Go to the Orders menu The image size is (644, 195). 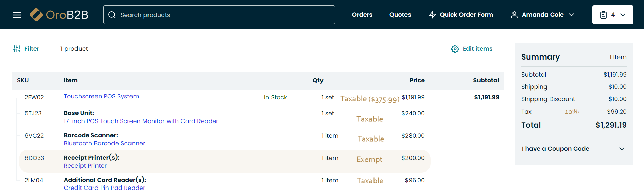tap(362, 15)
